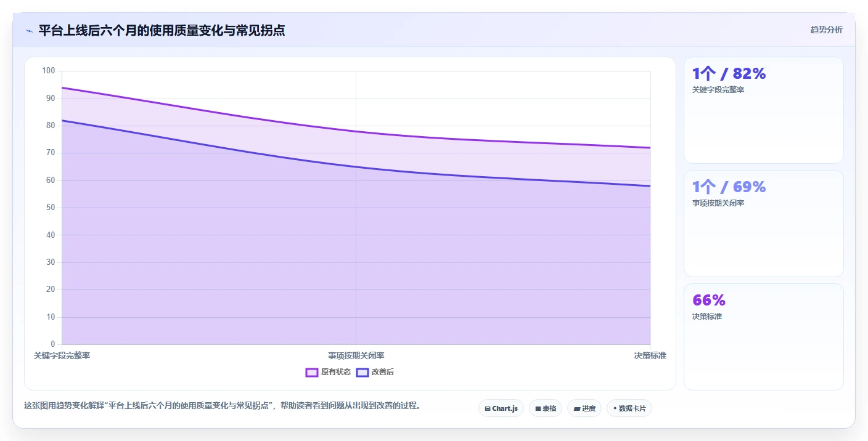868x441 pixels.
Task: Click the 1个 / 82% value text
Action: tap(729, 73)
